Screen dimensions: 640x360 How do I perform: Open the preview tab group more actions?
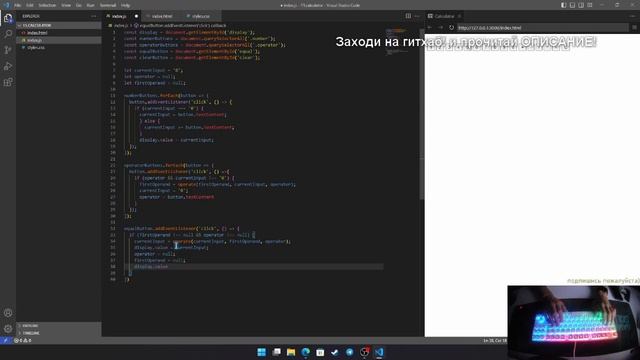(633, 16)
